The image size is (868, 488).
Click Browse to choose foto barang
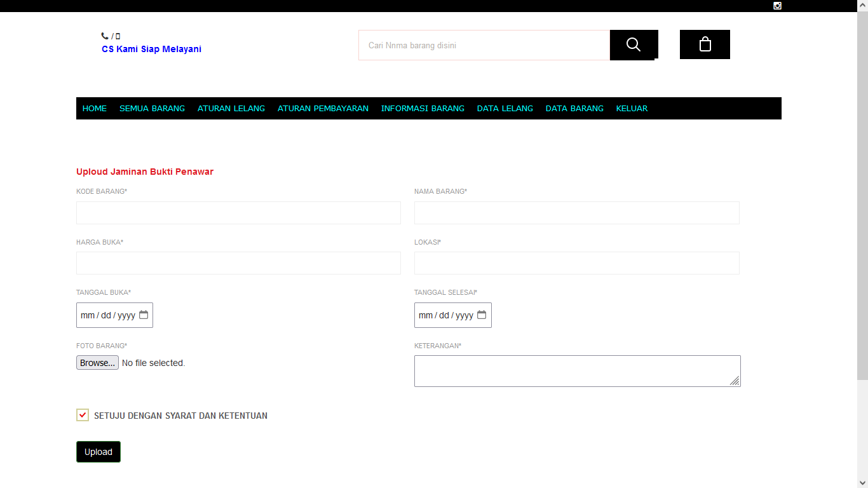tap(97, 363)
